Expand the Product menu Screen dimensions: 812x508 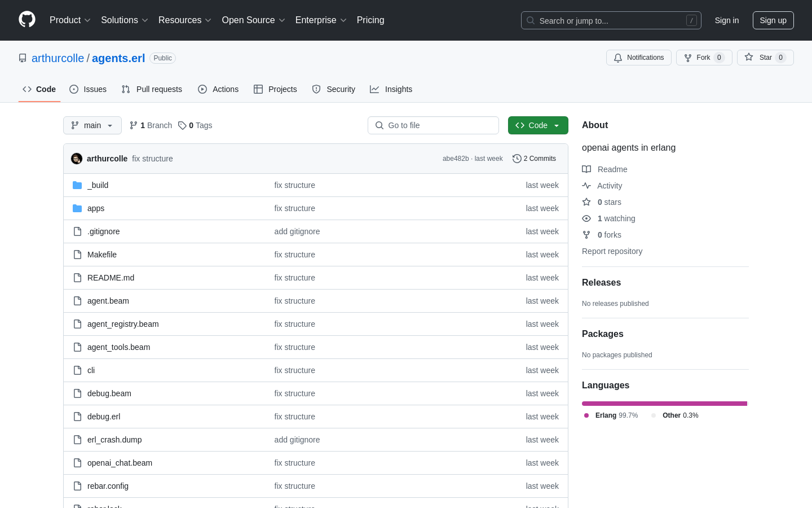pos(70,20)
